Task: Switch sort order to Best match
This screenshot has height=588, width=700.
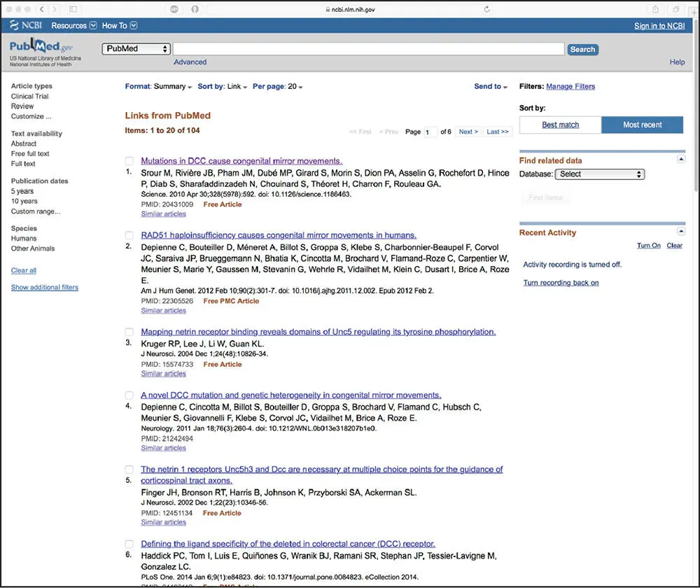Action: [560, 125]
